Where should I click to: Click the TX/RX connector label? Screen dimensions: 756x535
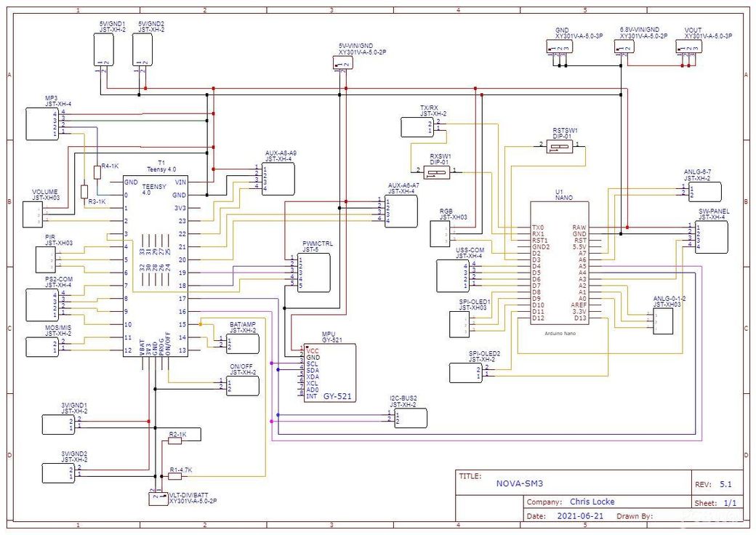coord(429,108)
